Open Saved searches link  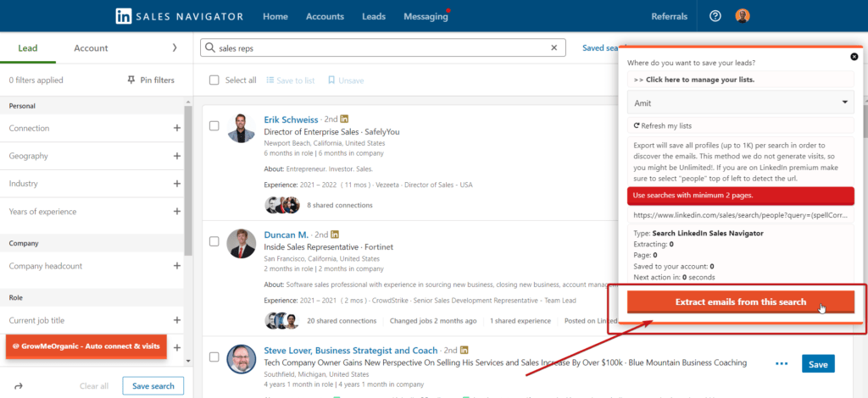pyautogui.click(x=600, y=48)
